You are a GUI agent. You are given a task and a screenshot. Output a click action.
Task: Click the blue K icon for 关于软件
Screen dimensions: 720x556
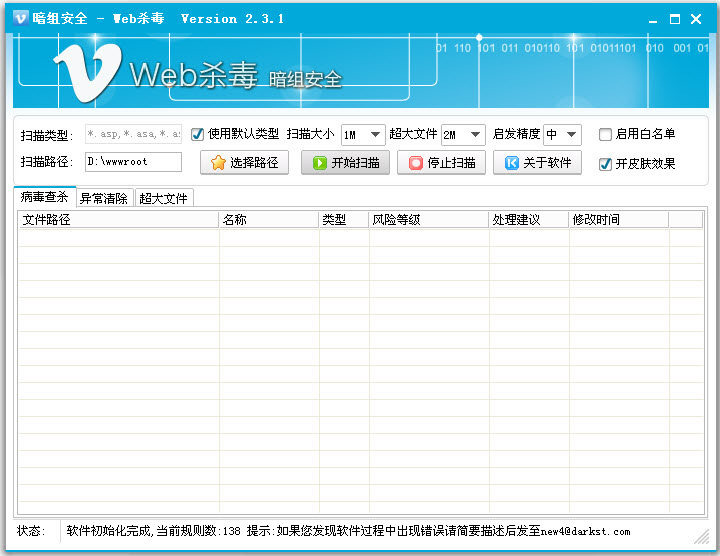pyautogui.click(x=512, y=163)
